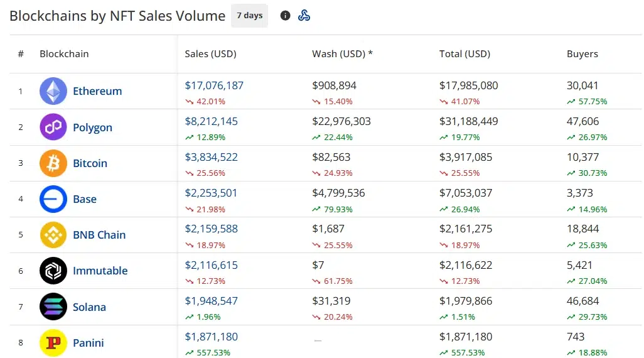
Task: Click the webhook icon in the header
Action: [x=304, y=16]
